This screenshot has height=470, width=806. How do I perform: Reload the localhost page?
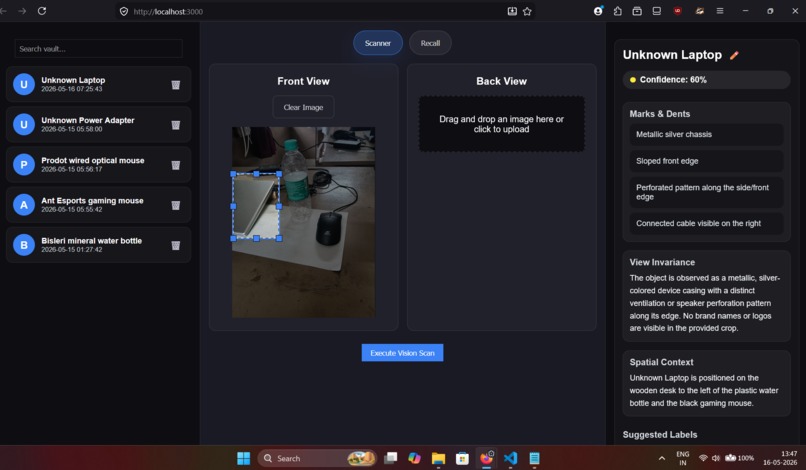point(42,11)
